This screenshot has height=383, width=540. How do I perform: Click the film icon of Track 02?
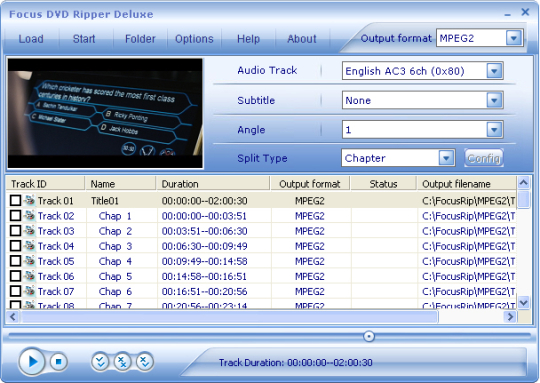(x=30, y=215)
